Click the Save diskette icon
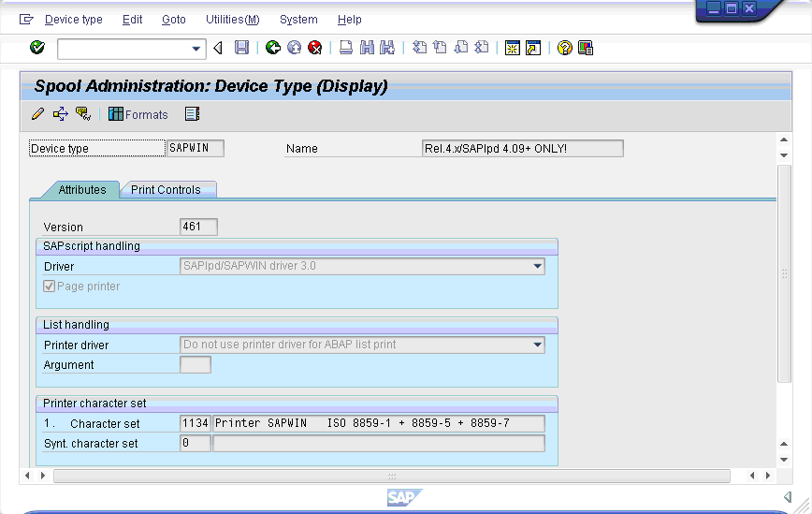This screenshot has height=514, width=812. click(242, 48)
